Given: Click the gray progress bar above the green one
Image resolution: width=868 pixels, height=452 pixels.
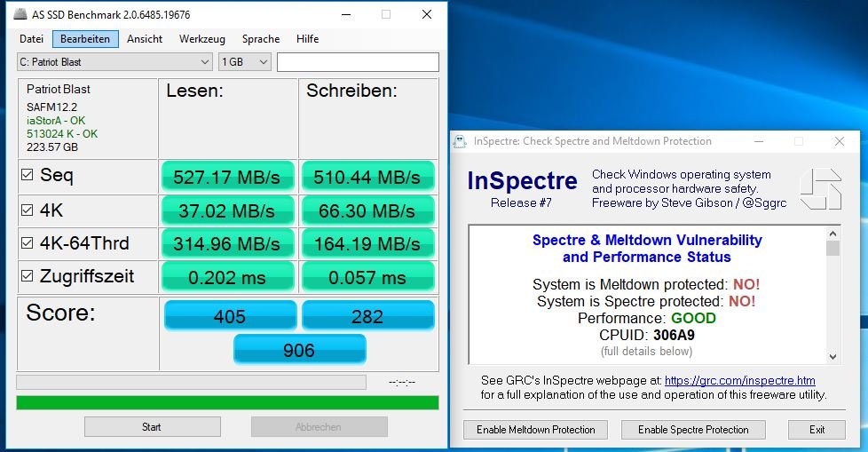Looking at the screenshot, I should point(191,382).
